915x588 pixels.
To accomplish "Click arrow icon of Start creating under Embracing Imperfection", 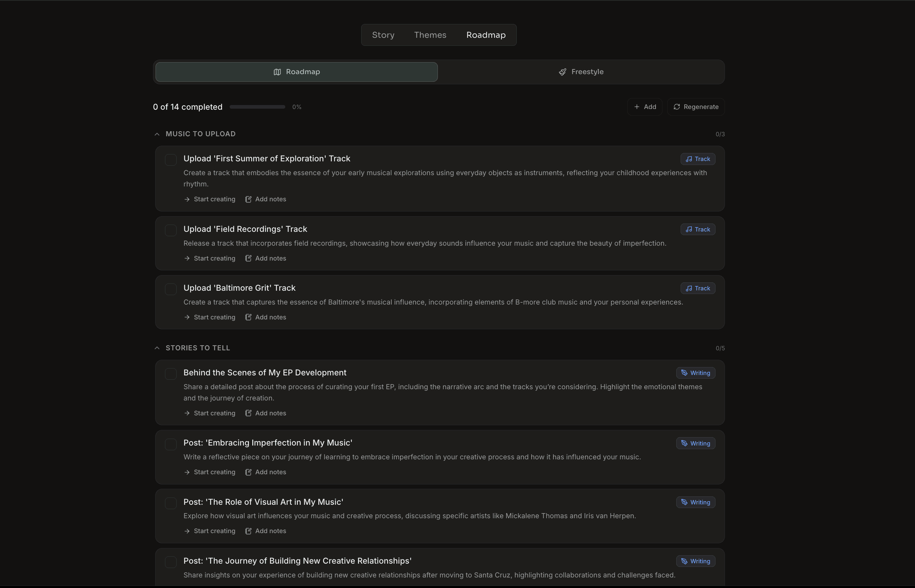I will click(187, 472).
